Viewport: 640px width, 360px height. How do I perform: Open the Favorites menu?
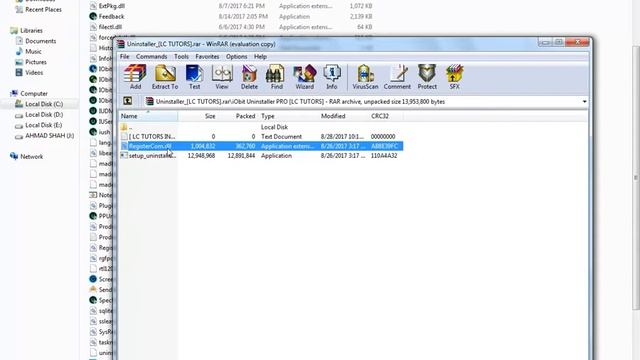[207, 57]
